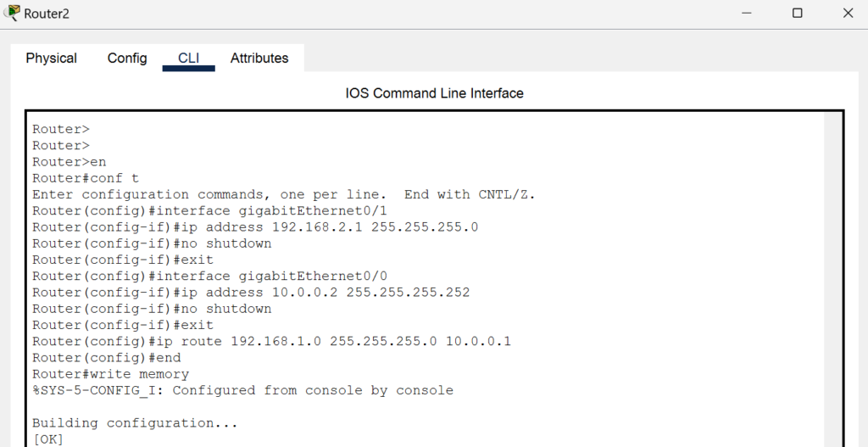Click the 'Router#conf t' command line
Viewport: 868px width, 447px height.
[86, 178]
